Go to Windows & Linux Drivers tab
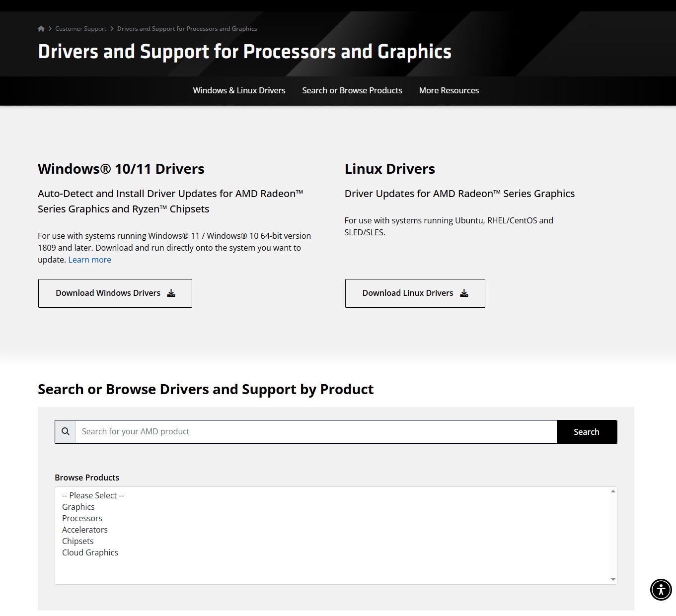The image size is (676, 616). [239, 90]
